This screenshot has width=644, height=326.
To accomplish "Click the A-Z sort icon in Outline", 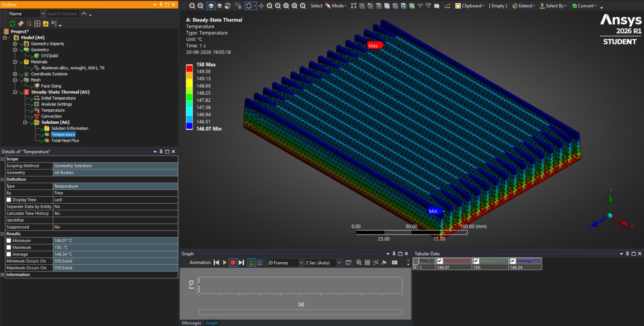I will (54, 24).
